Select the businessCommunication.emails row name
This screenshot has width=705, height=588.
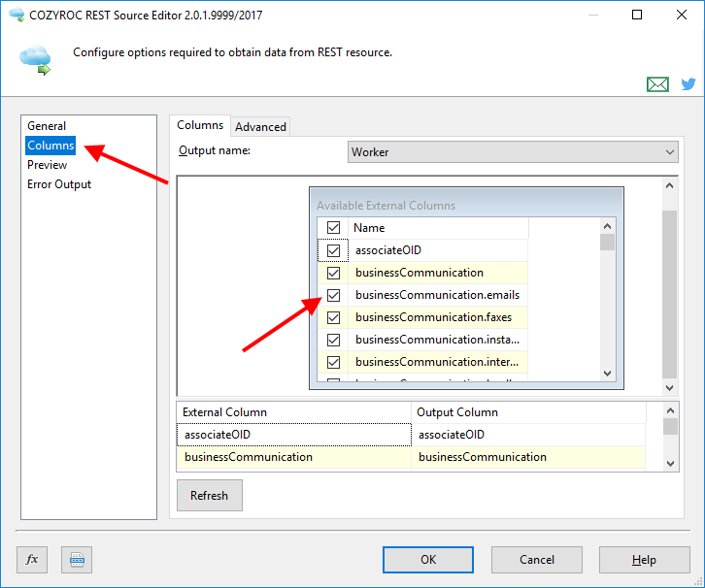coord(438,295)
